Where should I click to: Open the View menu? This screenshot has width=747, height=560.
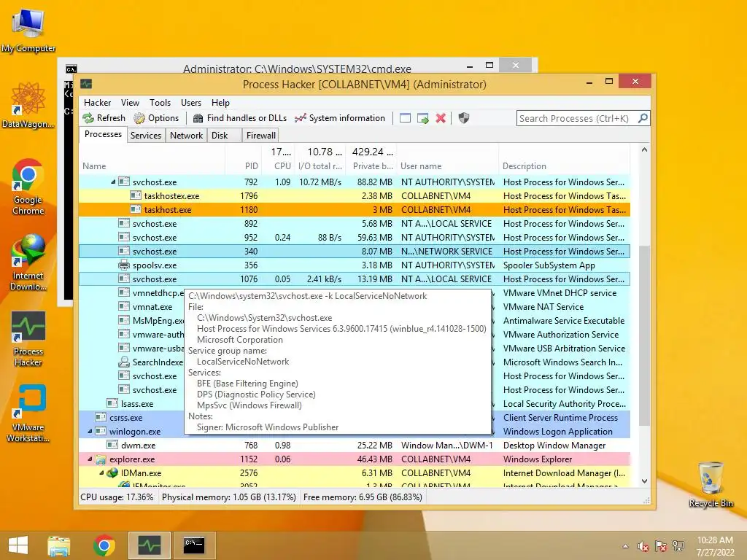pos(130,103)
